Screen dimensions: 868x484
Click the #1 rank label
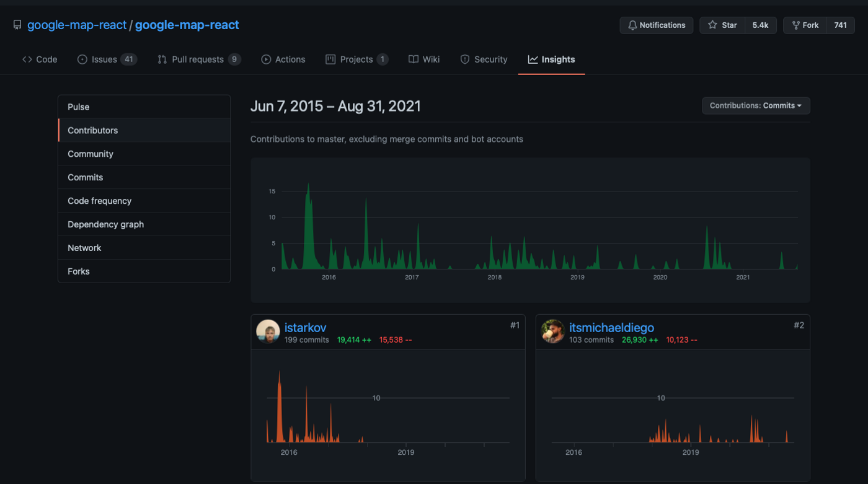click(x=515, y=325)
